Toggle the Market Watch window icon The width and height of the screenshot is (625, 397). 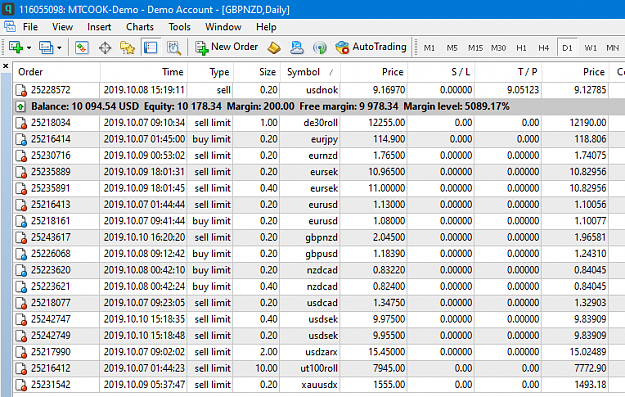pos(82,48)
